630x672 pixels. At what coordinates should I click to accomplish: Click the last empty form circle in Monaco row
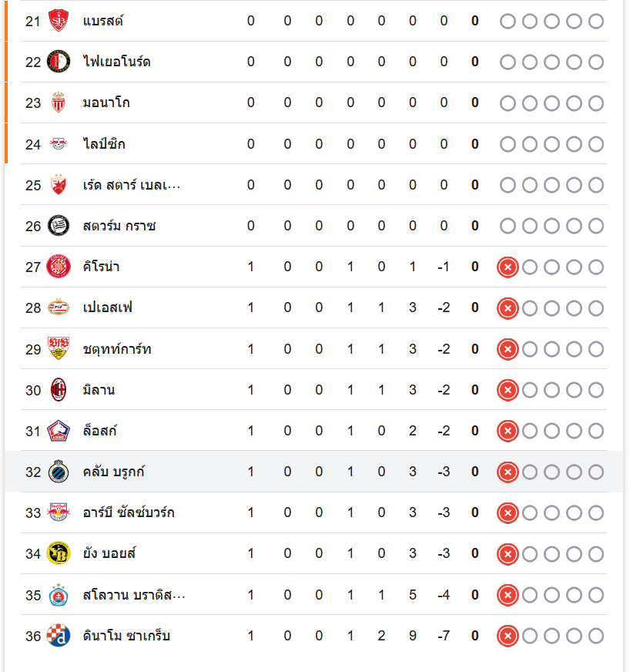(596, 102)
